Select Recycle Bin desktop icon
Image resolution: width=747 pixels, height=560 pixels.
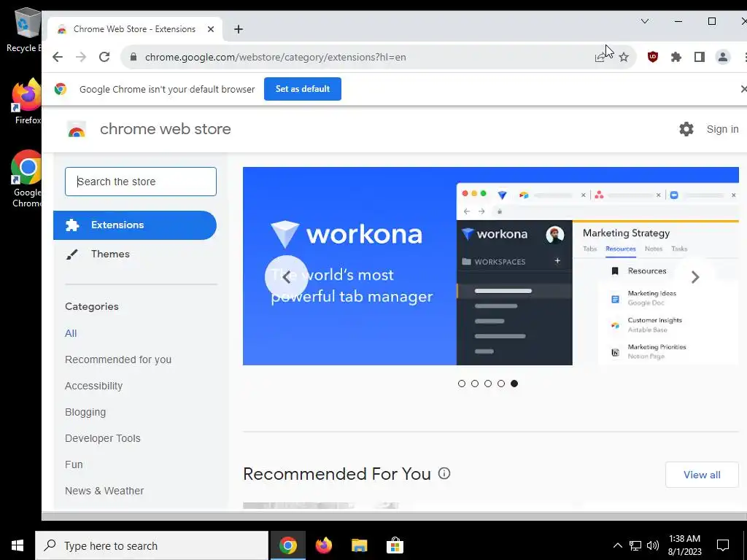[24, 30]
